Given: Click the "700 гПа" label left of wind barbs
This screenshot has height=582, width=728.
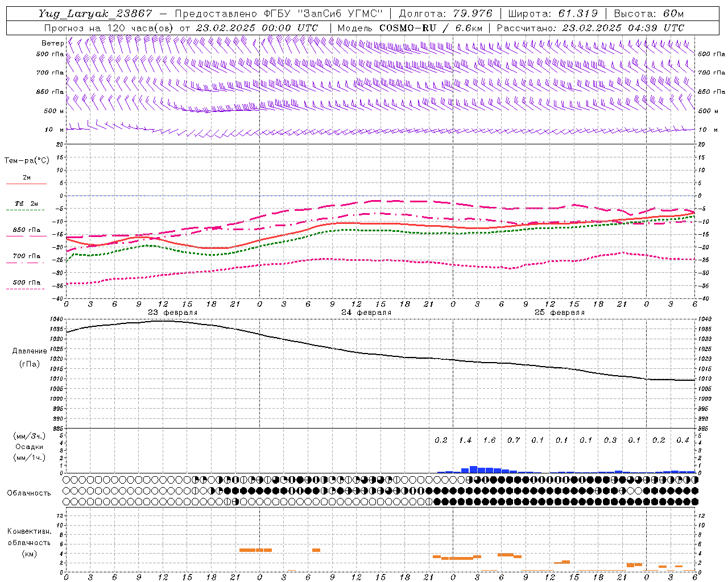Looking at the screenshot, I should point(50,73).
